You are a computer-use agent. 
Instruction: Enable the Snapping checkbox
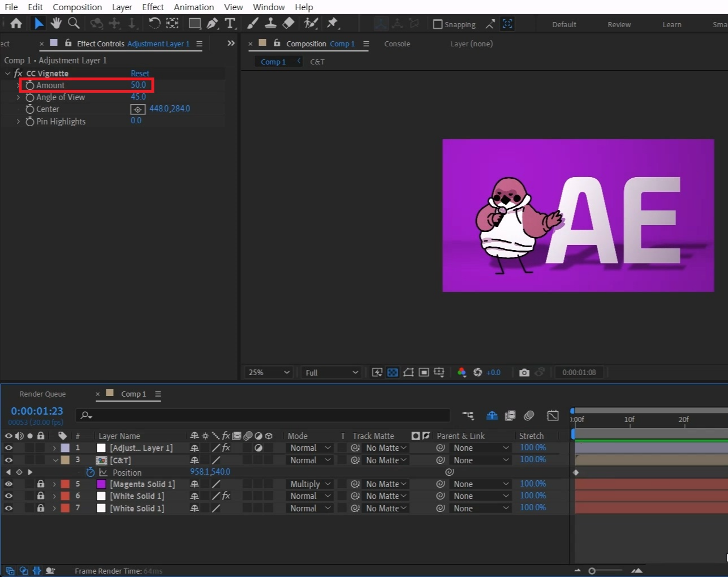click(438, 24)
